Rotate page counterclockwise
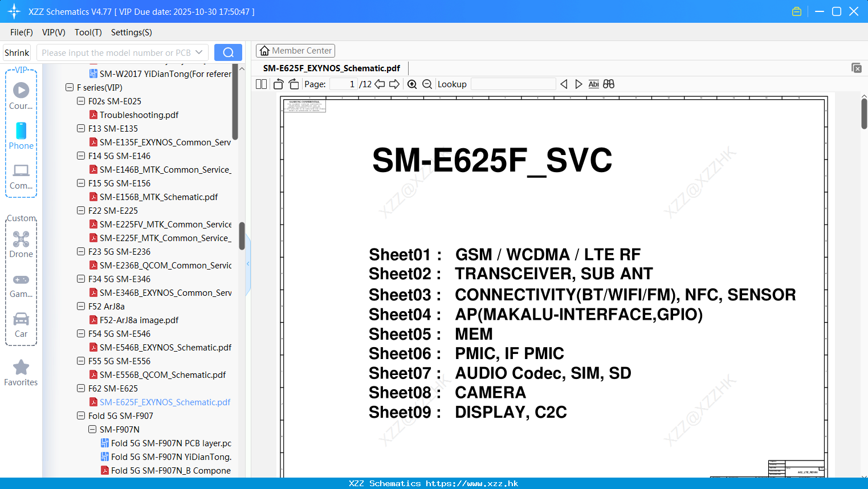 tap(278, 84)
